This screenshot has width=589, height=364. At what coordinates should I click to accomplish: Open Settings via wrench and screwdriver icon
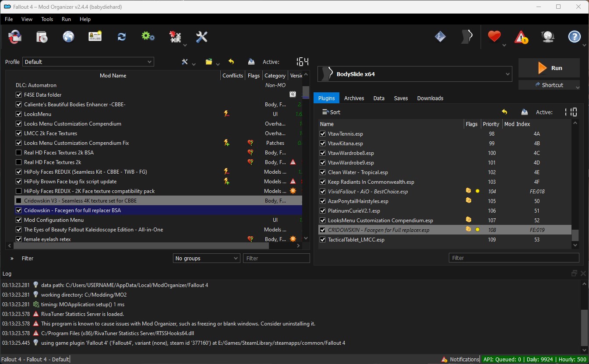click(201, 37)
